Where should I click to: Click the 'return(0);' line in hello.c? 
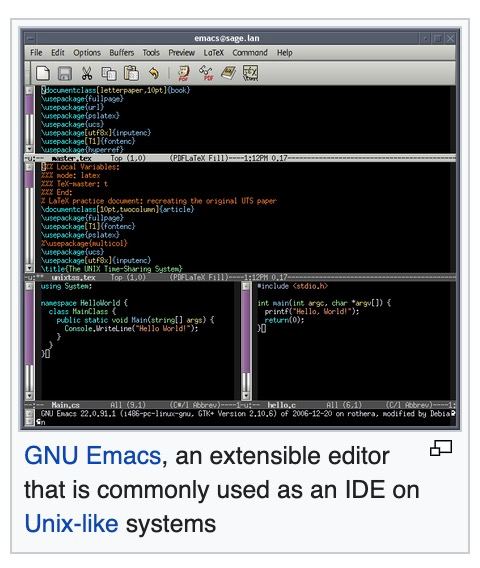[284, 320]
